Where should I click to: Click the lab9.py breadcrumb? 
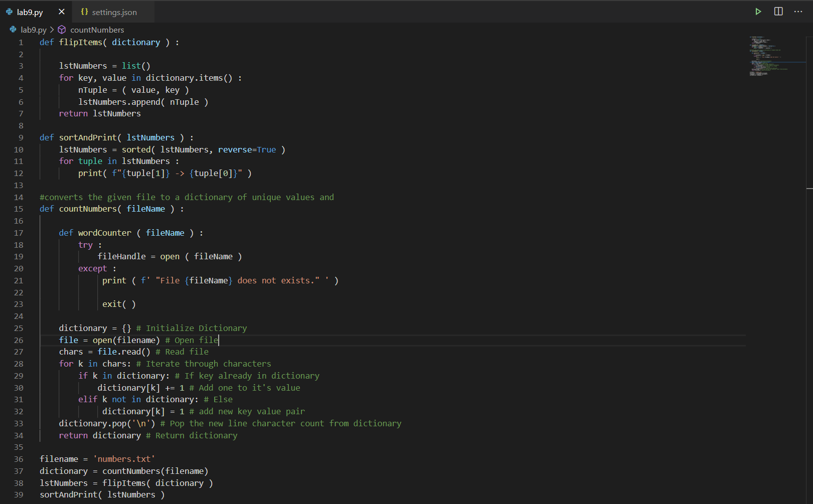point(34,30)
